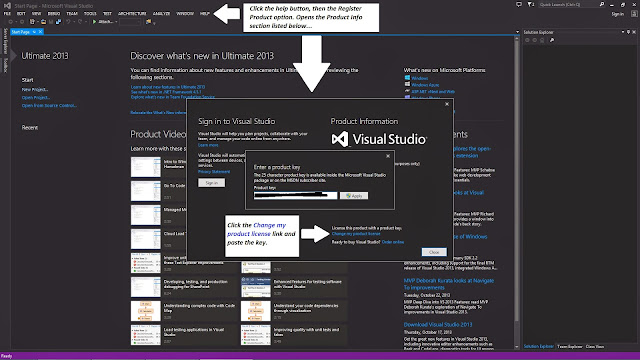Click the Undo toolbar icon
Image resolution: width=640 pixels, height=360 pixels.
(x=68, y=22)
